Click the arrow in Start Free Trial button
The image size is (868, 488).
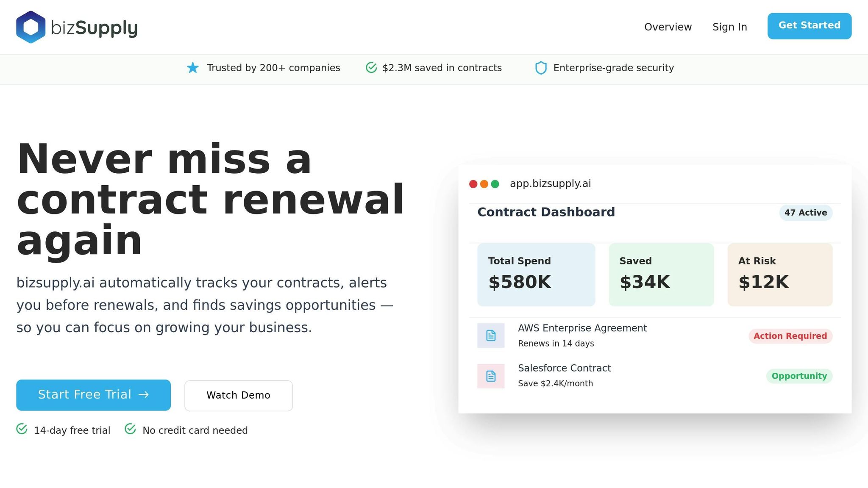(x=144, y=395)
